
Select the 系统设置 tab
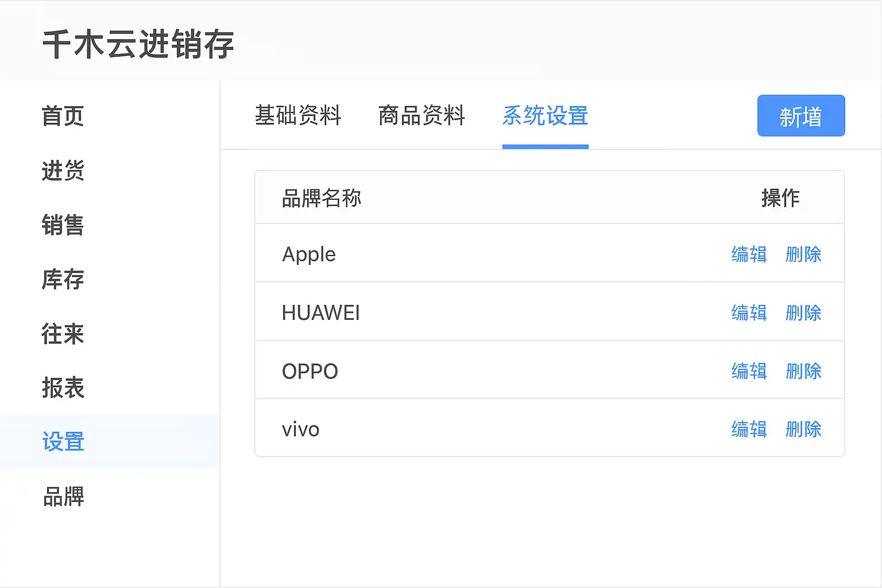tap(545, 115)
